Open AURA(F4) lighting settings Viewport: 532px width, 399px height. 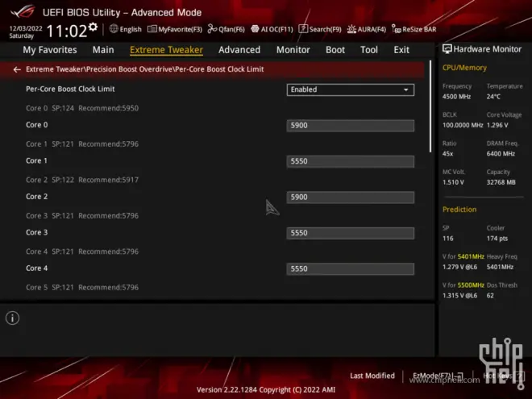tap(367, 29)
